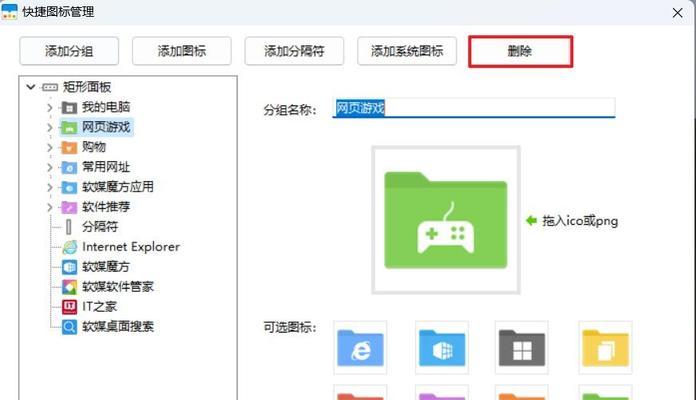
Task: Expand the 软件推荐 group
Action: coord(50,207)
